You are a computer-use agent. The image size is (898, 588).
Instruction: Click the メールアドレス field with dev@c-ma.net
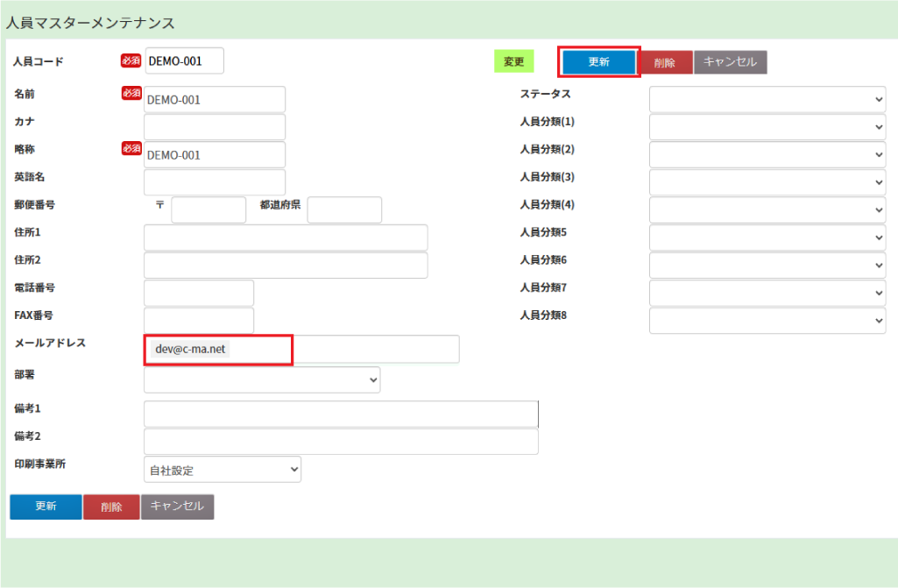point(301,349)
